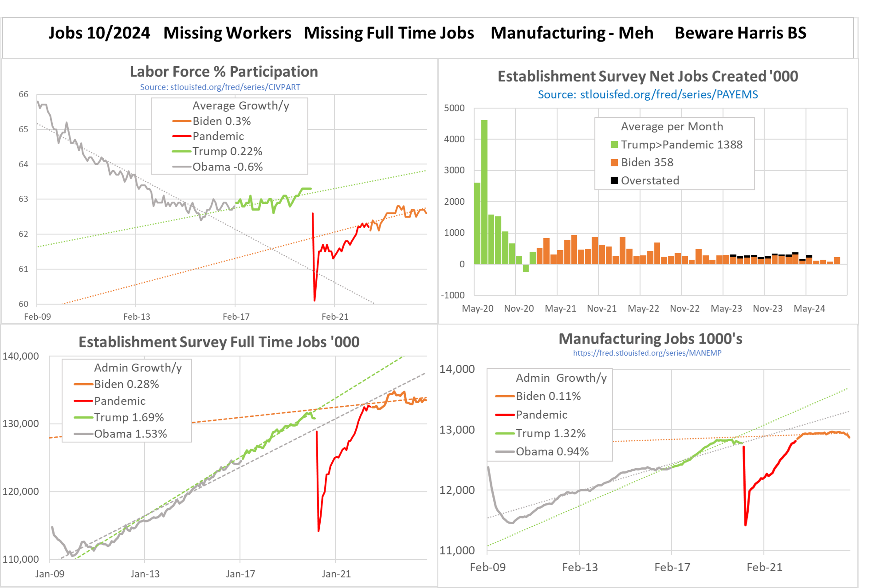
Task: Open the MANEMP fred series link
Action: pyautogui.click(x=647, y=353)
